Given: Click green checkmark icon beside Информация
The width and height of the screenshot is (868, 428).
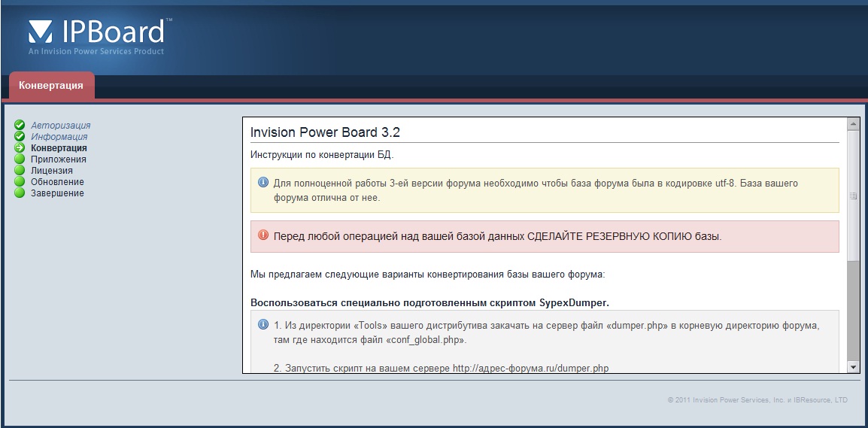Looking at the screenshot, I should click(20, 136).
